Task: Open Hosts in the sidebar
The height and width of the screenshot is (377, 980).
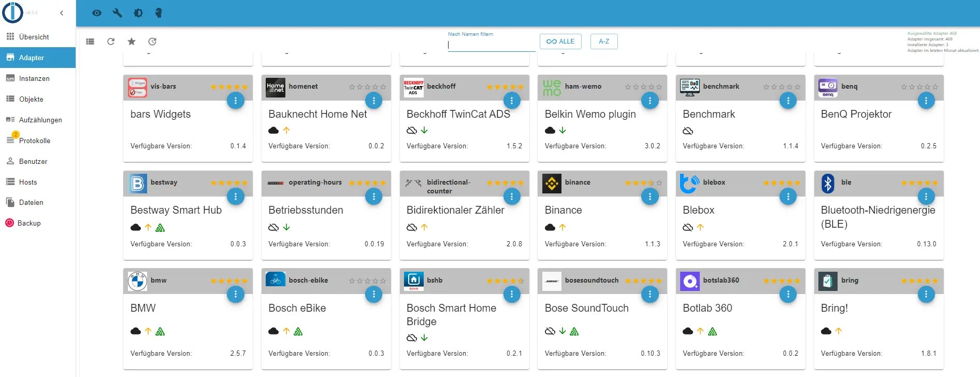Action: click(38, 182)
